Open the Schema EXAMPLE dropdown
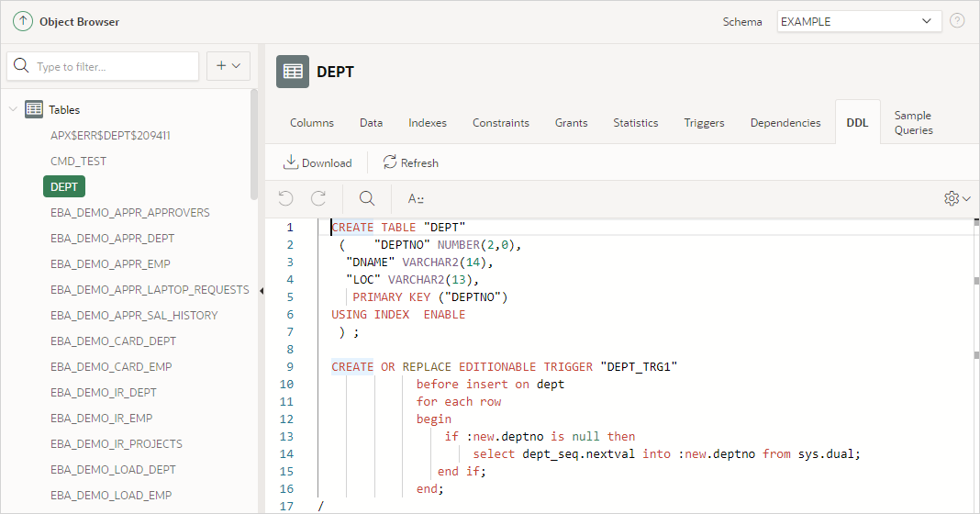Screen dimensions: 980x514 point(859,21)
